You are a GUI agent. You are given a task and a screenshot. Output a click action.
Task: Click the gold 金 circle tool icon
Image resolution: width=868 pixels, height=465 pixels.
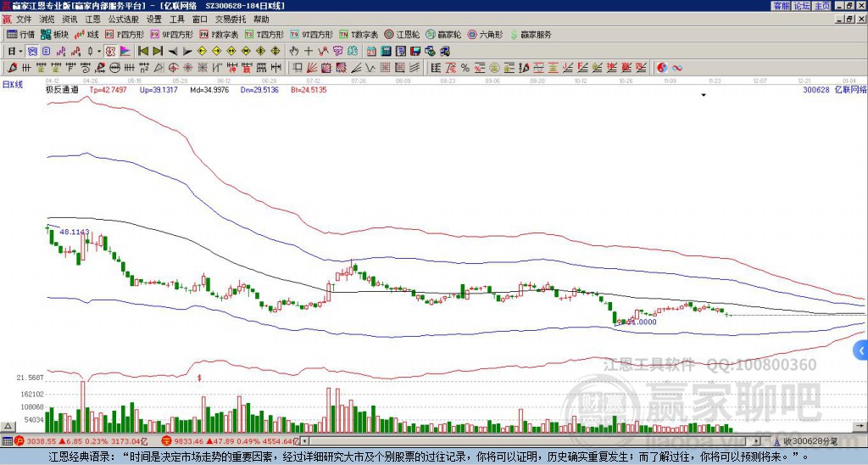pyautogui.click(x=494, y=68)
